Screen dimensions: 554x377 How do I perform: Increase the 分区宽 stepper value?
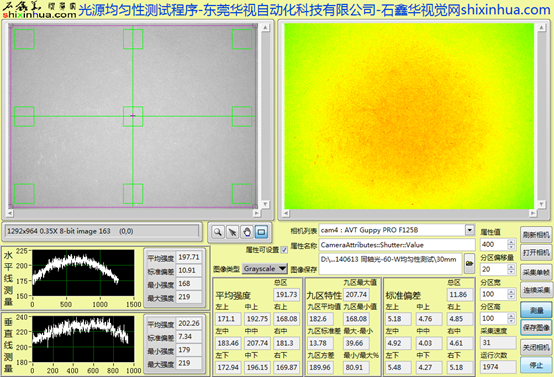(x=511, y=291)
